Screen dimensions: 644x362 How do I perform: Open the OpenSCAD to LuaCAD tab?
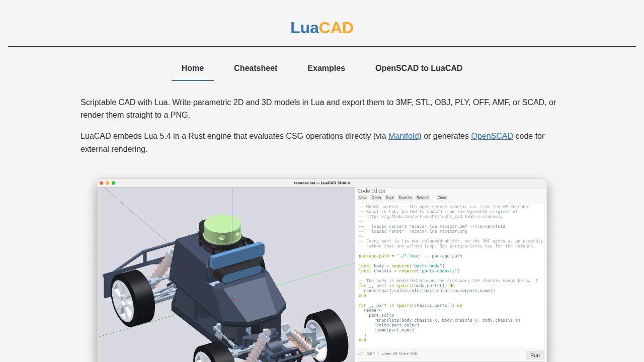click(419, 68)
